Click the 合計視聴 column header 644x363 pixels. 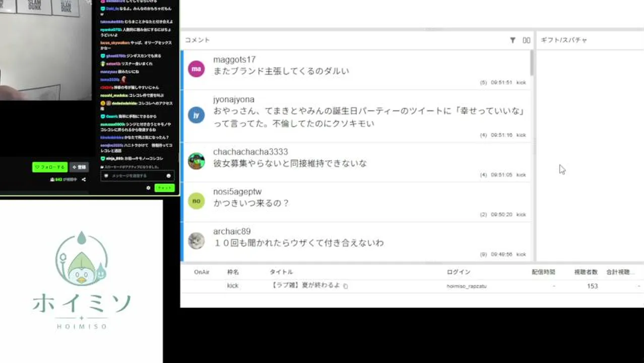click(x=619, y=272)
